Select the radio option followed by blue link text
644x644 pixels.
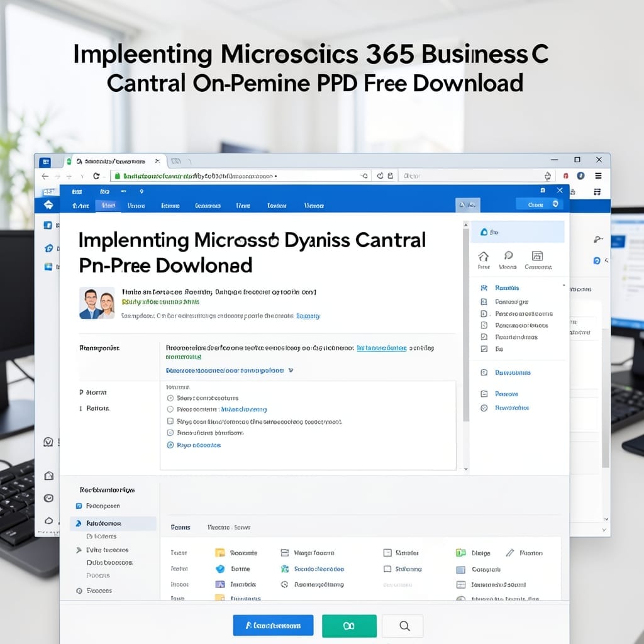(170, 409)
